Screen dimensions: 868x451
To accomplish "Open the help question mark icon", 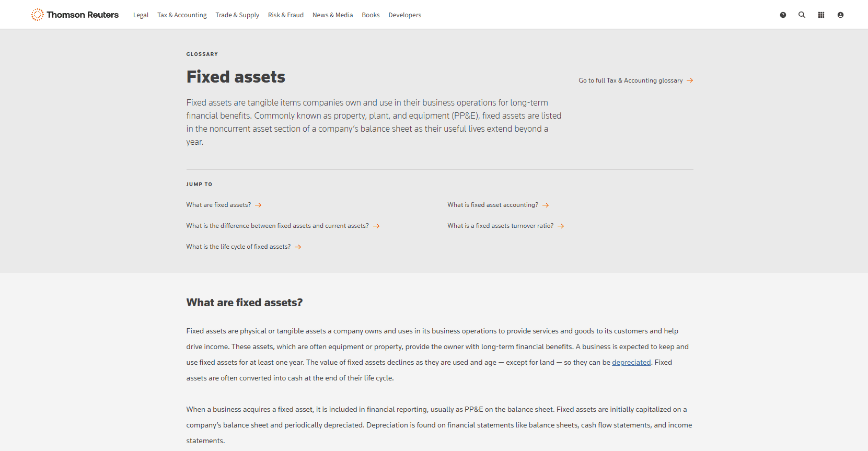I will tap(783, 15).
